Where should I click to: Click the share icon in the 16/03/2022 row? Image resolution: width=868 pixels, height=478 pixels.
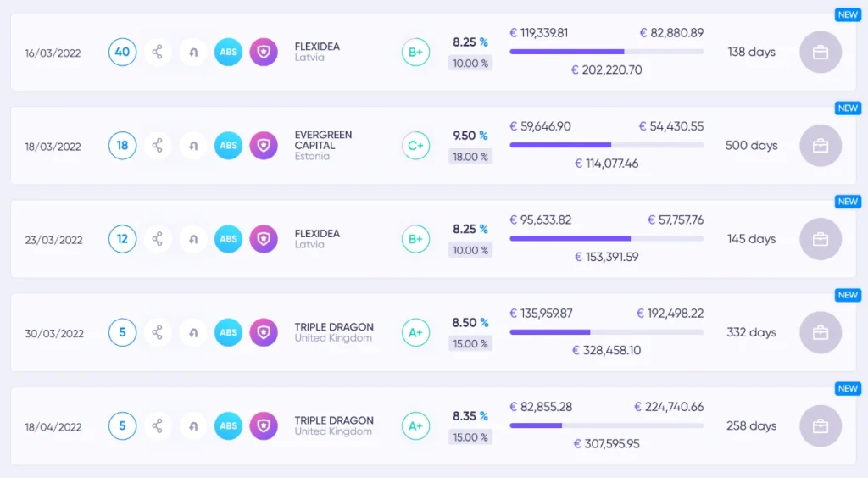pyautogui.click(x=158, y=52)
